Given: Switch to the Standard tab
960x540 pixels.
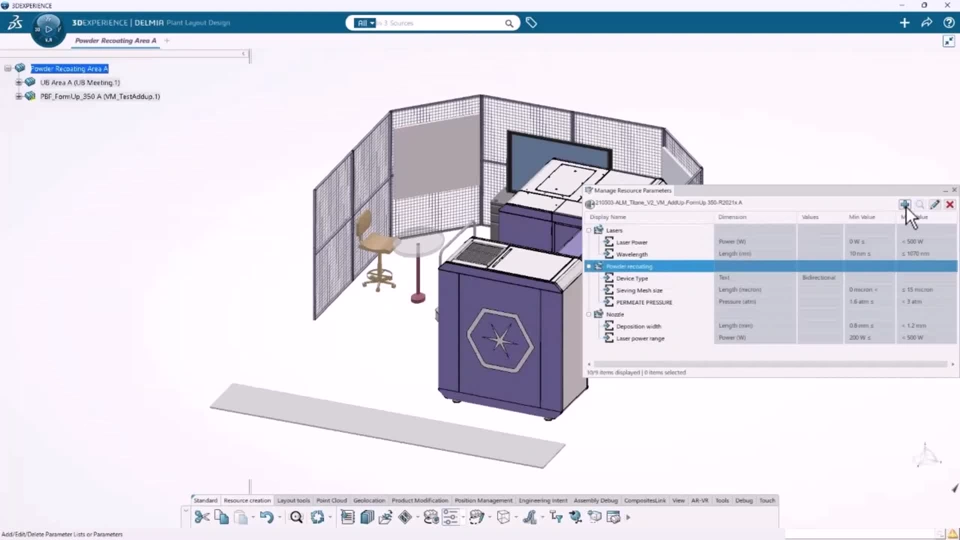Looking at the screenshot, I should (x=206, y=500).
